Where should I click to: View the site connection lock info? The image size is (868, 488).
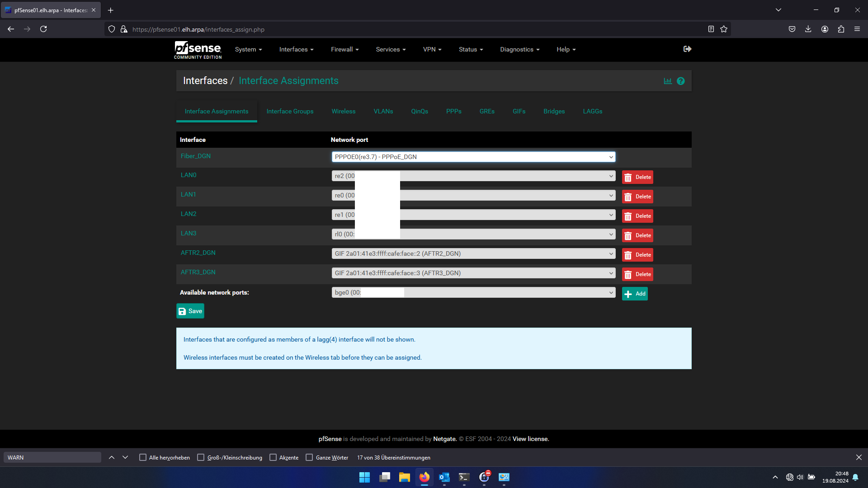click(124, 29)
